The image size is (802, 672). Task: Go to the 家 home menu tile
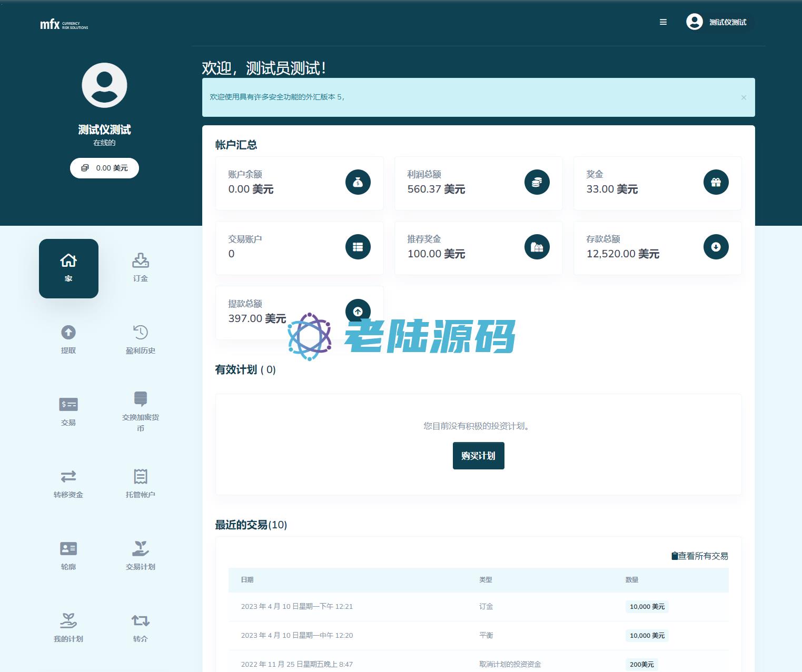point(68,268)
